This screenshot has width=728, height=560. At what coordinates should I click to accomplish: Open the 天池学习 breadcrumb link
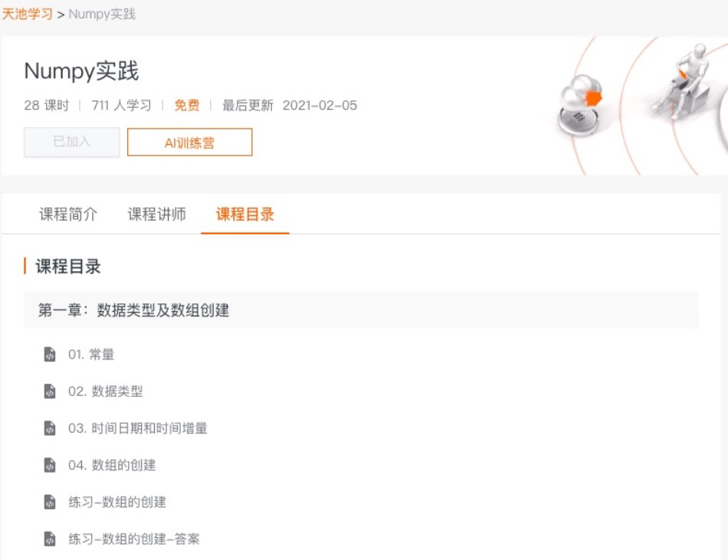27,14
